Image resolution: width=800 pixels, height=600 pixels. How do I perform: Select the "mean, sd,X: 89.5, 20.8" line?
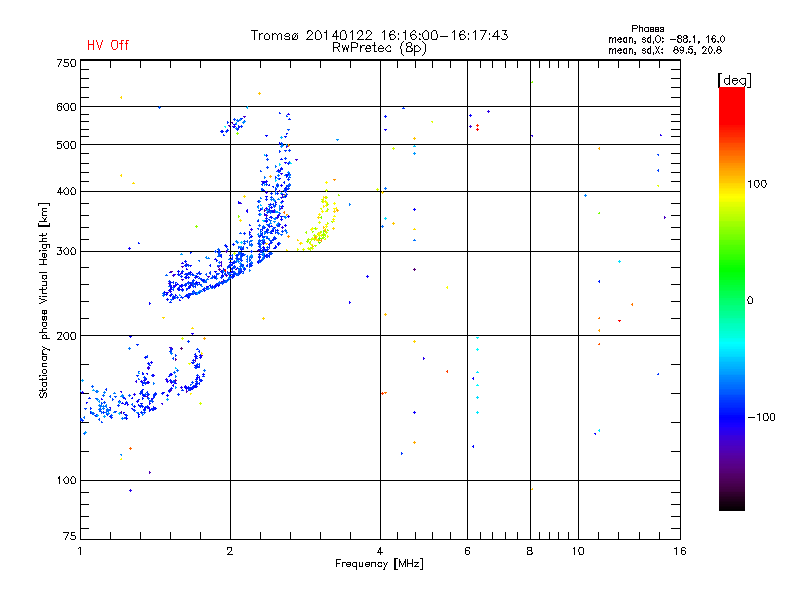pos(665,50)
